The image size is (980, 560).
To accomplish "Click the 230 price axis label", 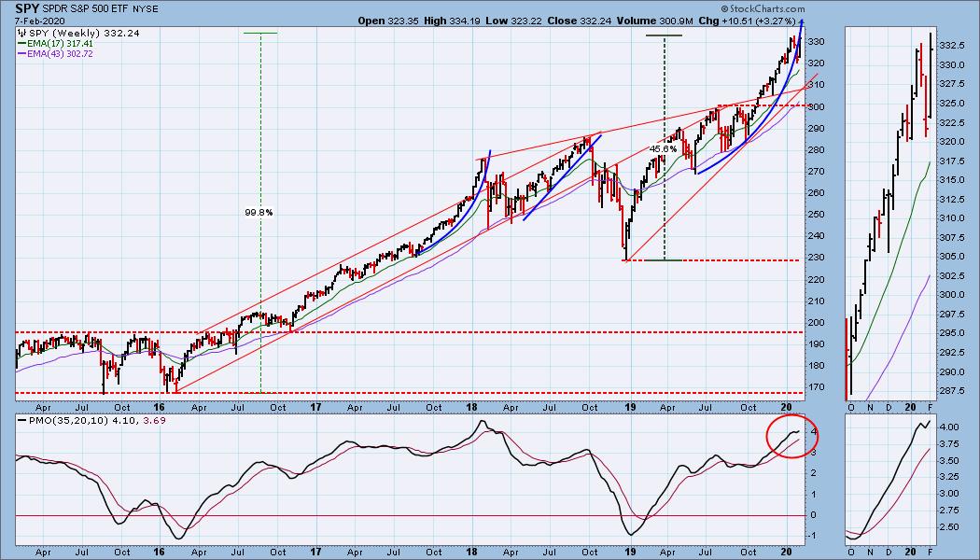I will point(815,258).
